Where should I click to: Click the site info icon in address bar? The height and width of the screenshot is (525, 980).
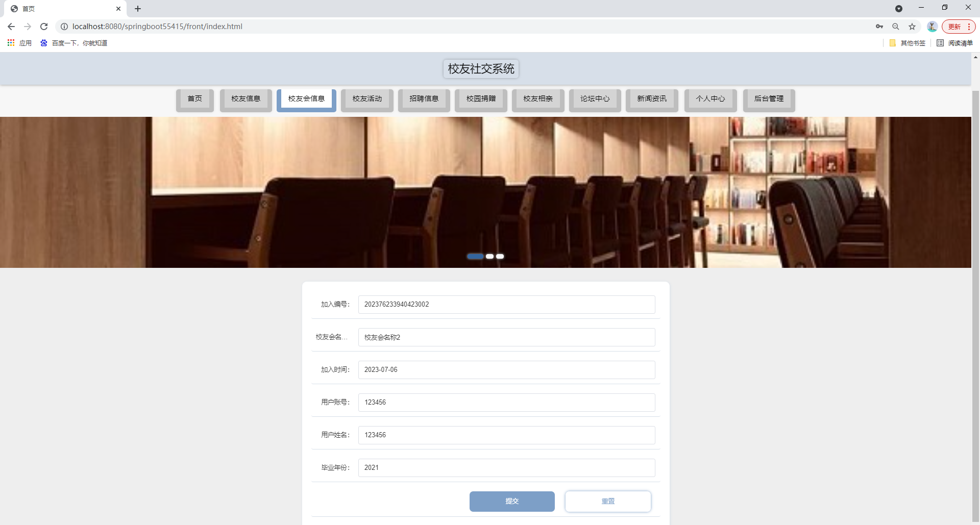click(x=64, y=26)
